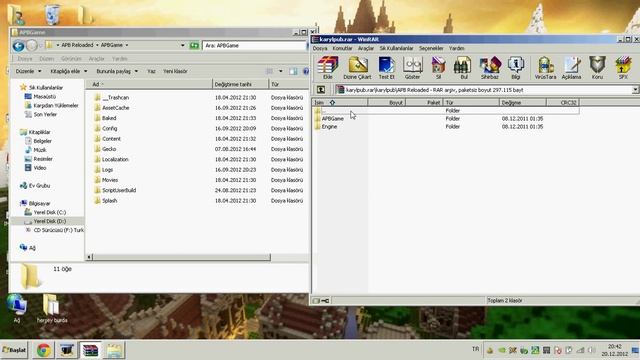Open the Düzenle dropdown in Explorer
Screen dimensions: 640x360
coord(28,71)
